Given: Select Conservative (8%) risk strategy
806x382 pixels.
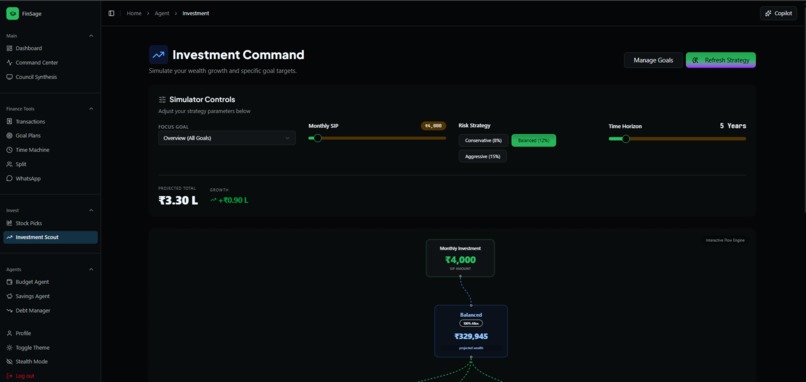Looking at the screenshot, I should (483, 140).
